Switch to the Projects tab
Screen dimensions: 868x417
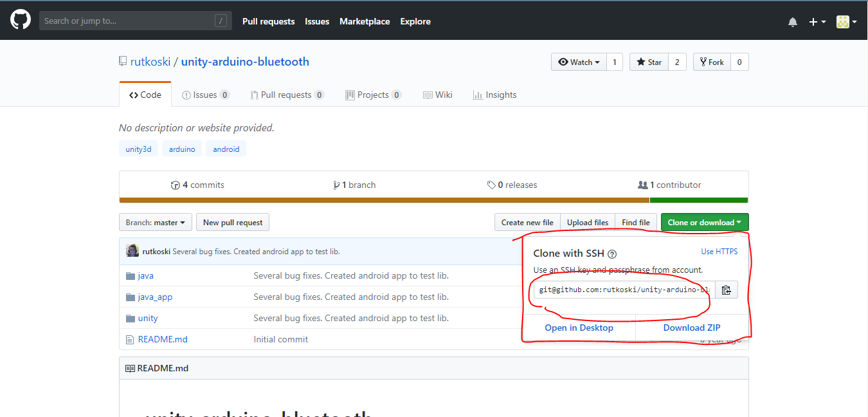click(x=374, y=95)
